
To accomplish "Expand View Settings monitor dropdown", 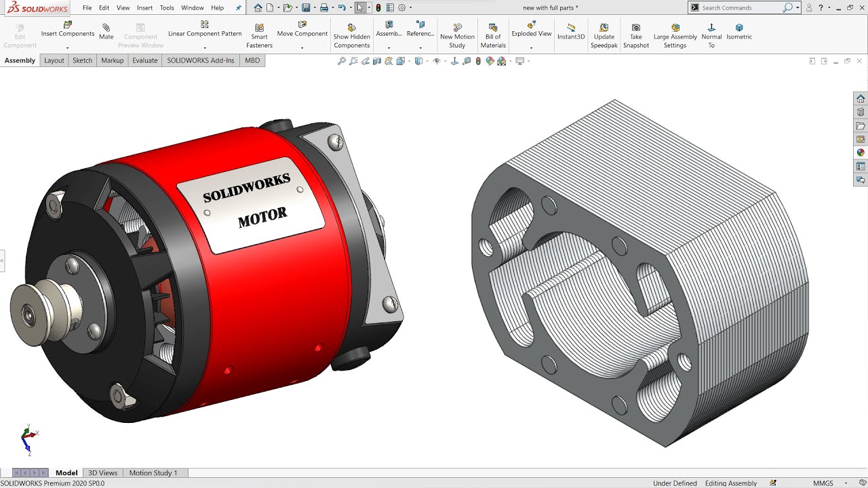I will click(x=528, y=61).
